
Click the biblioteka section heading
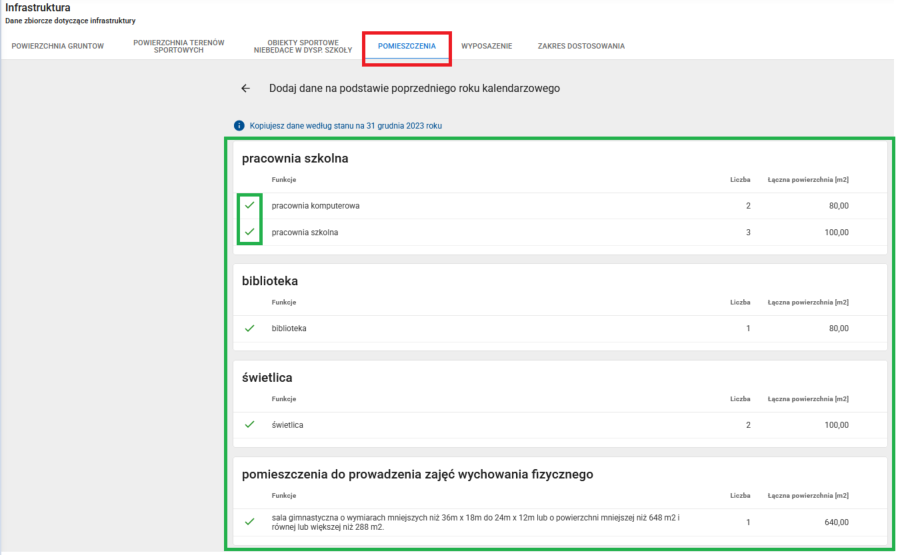[x=270, y=281]
